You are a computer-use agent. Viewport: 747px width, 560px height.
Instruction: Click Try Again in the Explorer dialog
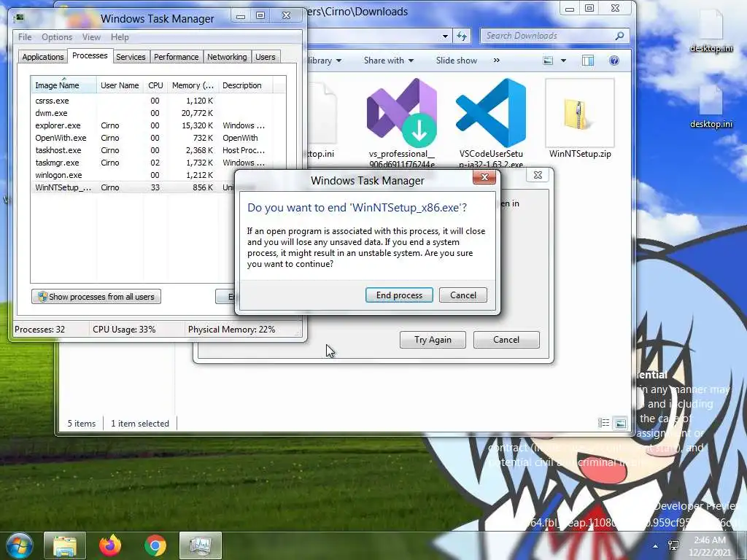(433, 340)
